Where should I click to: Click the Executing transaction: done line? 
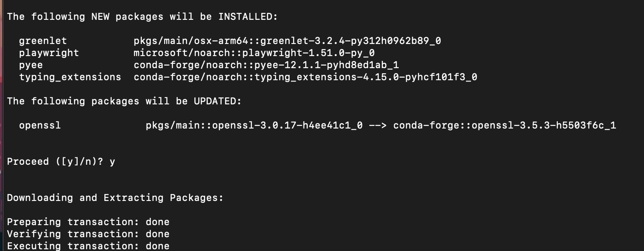88,246
